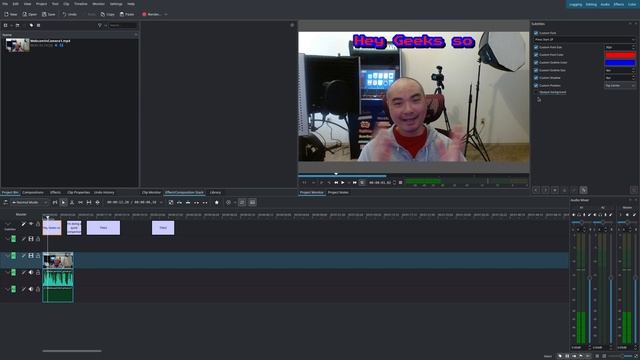Toggle the Custom Outline Color checkbox
This screenshot has width=640, height=360.
(x=536, y=62)
